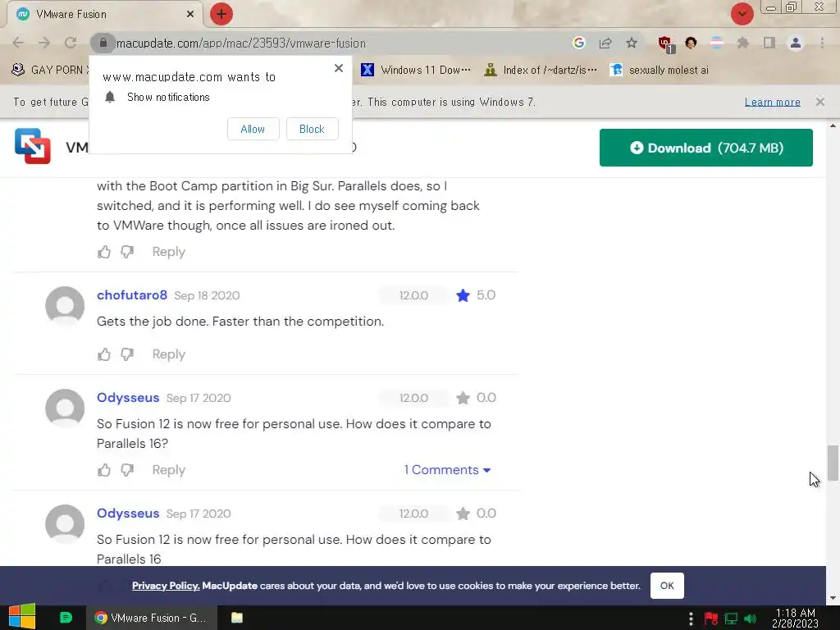
Task: Open the Extensions puzzle icon
Action: 743,43
